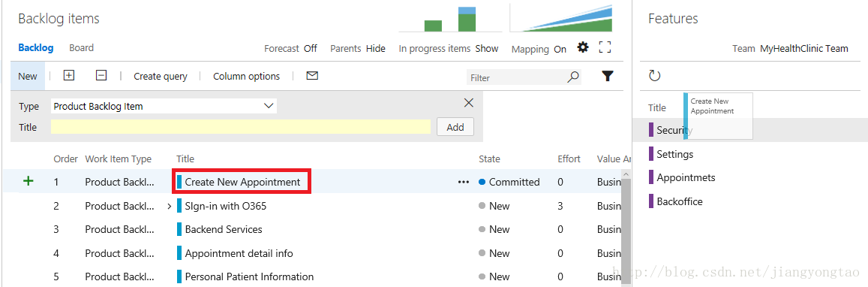This screenshot has height=287, width=868.
Task: Toggle In progress items Show
Action: tap(449, 48)
